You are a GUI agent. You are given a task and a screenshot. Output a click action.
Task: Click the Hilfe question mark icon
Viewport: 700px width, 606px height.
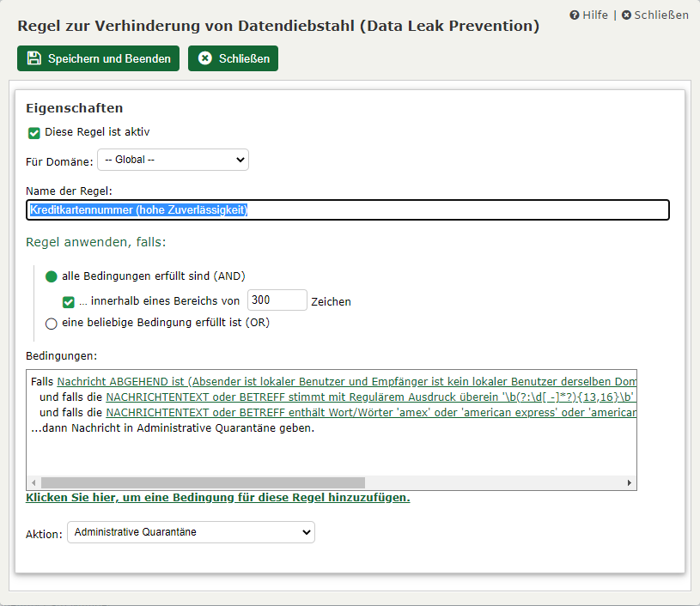[x=575, y=15]
